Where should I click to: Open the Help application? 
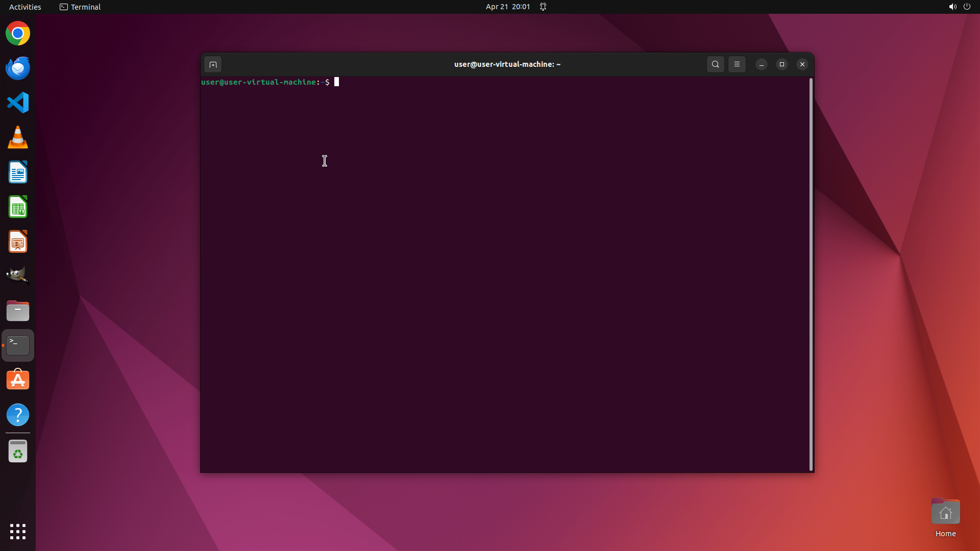coord(18,415)
